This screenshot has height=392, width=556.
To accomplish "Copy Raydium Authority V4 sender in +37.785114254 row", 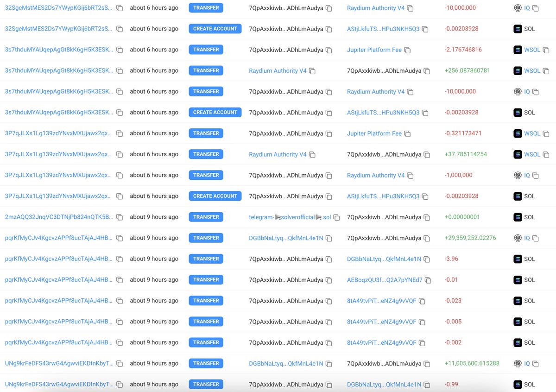I will pyautogui.click(x=312, y=155).
